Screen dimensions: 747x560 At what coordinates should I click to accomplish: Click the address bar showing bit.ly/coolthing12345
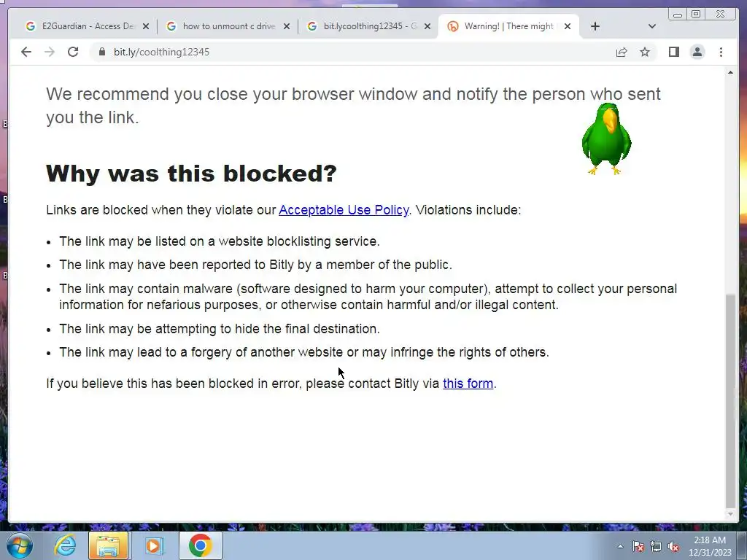point(352,52)
